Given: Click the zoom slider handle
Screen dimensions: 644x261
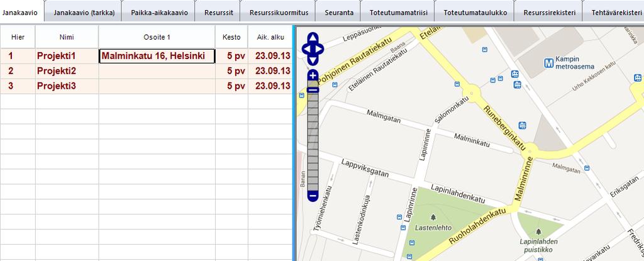Looking at the screenshot, I should 313,89.
